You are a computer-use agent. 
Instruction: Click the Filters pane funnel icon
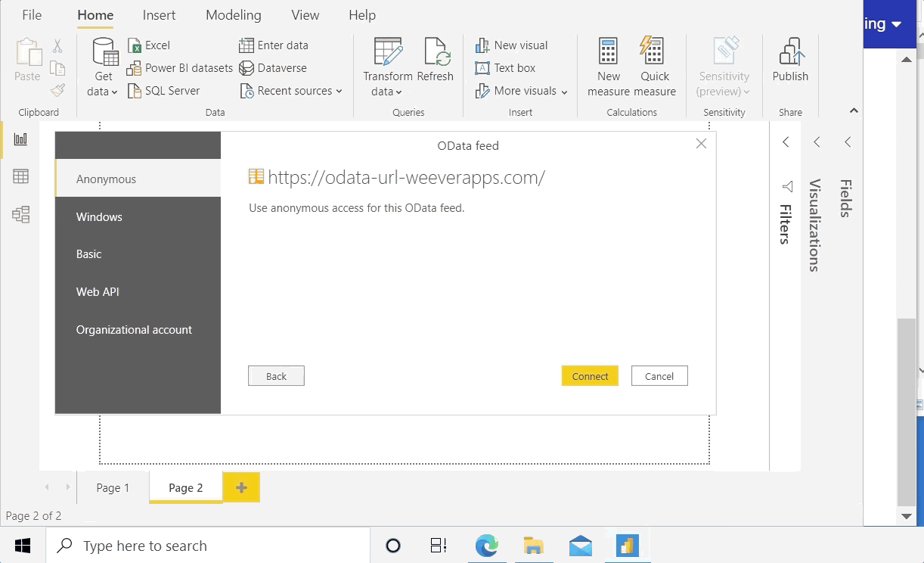[x=787, y=186]
